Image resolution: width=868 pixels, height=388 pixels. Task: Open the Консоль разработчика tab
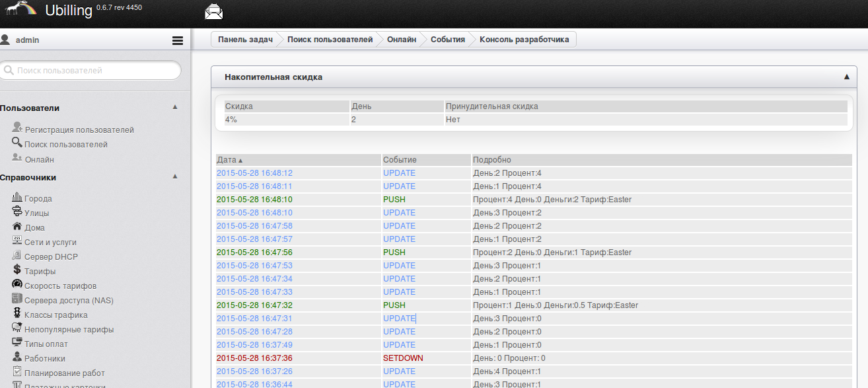click(524, 40)
